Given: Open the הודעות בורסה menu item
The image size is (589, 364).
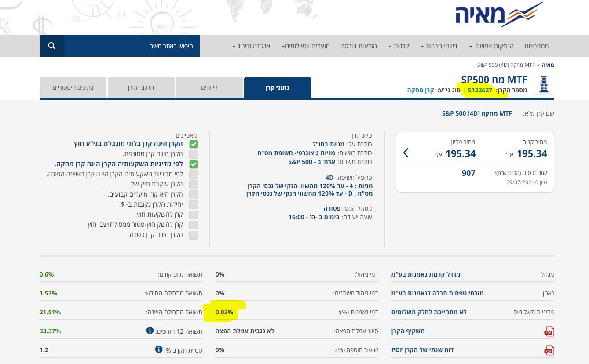Looking at the screenshot, I should pos(359,46).
